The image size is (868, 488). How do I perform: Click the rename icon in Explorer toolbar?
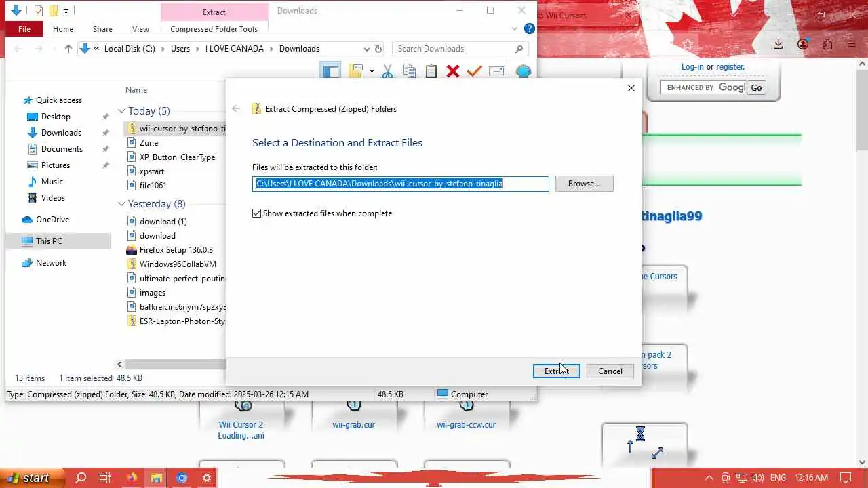tap(496, 71)
